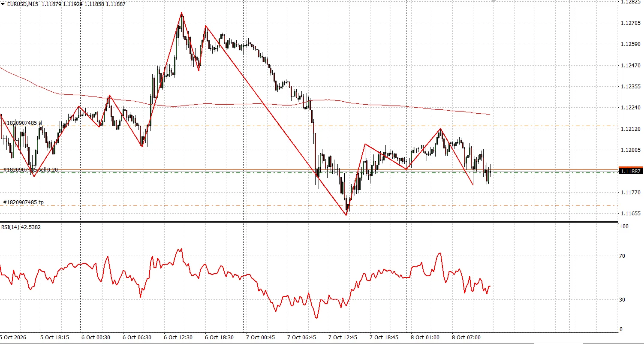Click the 6 Oct 00:30 time label
Viewport: 644px width, 344px height.
pos(96,338)
